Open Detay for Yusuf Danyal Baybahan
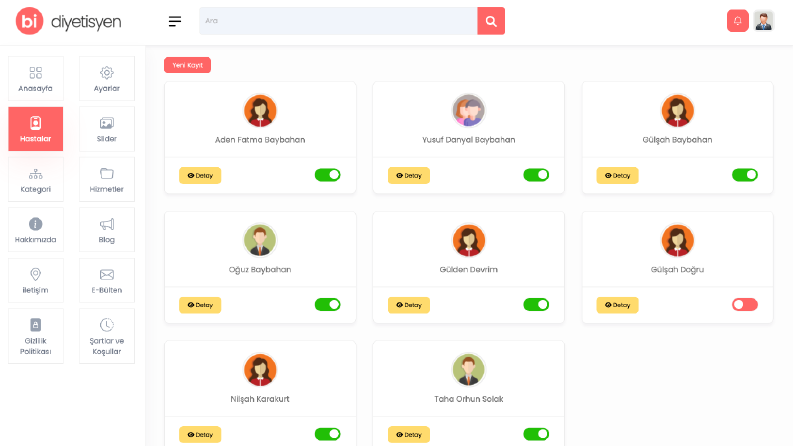Image resolution: width=793 pixels, height=446 pixels. coord(409,175)
